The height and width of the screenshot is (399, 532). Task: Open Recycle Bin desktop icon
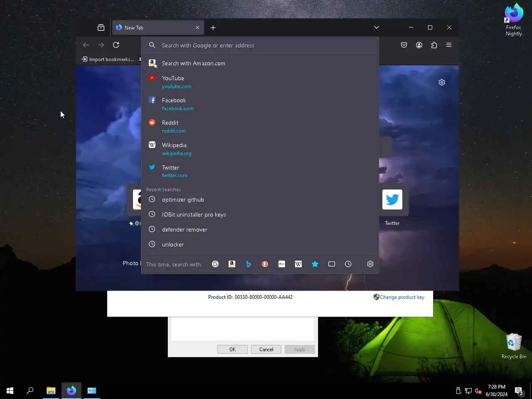[x=514, y=346]
